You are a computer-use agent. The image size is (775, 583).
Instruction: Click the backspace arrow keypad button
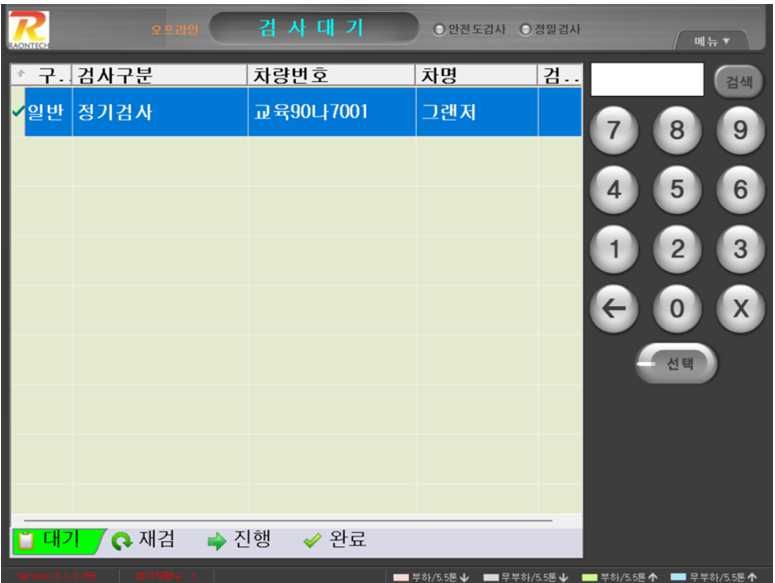pyautogui.click(x=613, y=309)
